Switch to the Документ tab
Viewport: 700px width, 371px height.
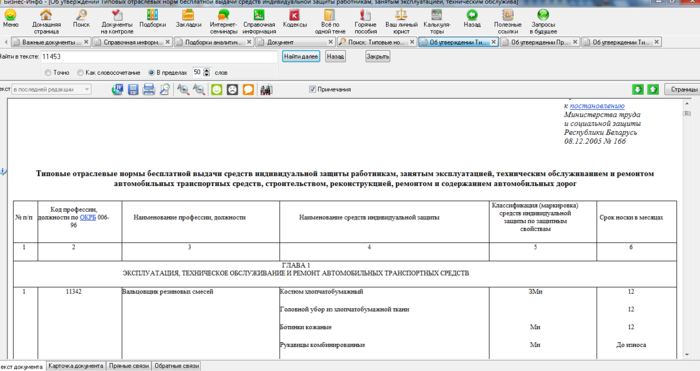295,42
